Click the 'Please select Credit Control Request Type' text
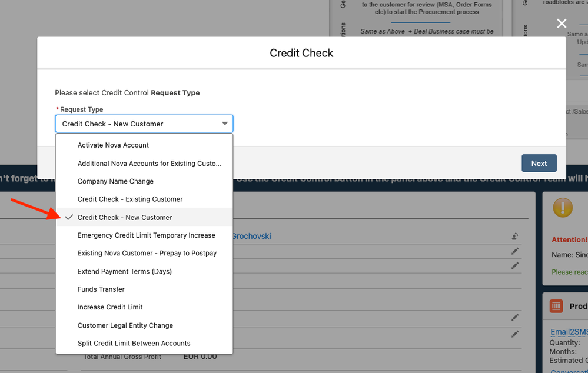The image size is (588, 373). 127,92
